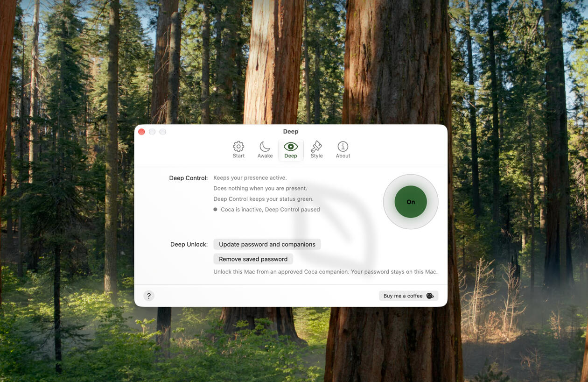Switch to the Awake tab

pyautogui.click(x=265, y=150)
